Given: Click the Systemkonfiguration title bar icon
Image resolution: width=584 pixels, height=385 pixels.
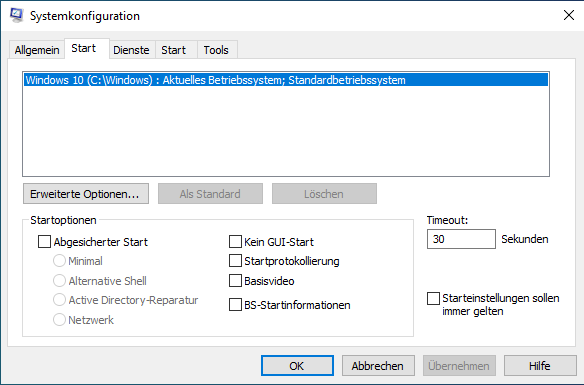Looking at the screenshot, I should [x=16, y=16].
